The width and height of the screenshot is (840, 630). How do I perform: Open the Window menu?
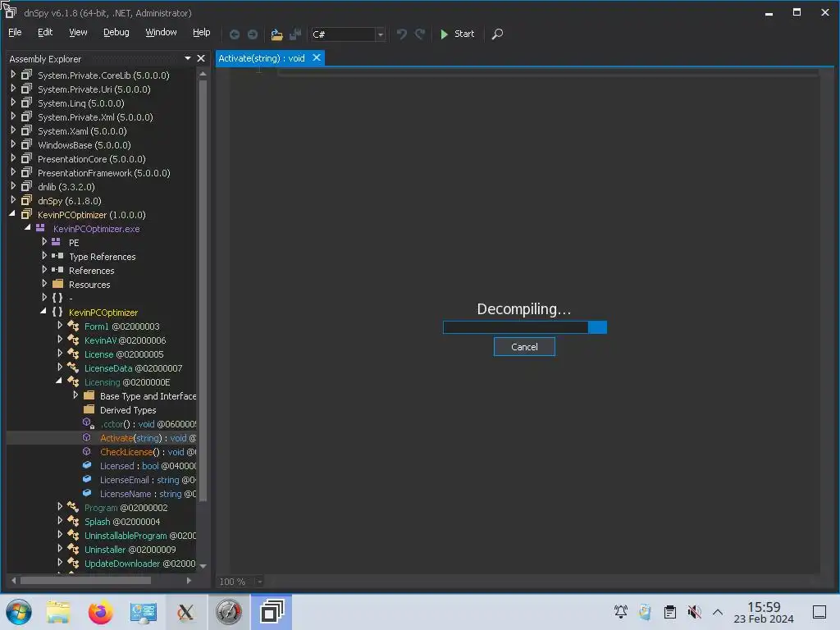[161, 32]
